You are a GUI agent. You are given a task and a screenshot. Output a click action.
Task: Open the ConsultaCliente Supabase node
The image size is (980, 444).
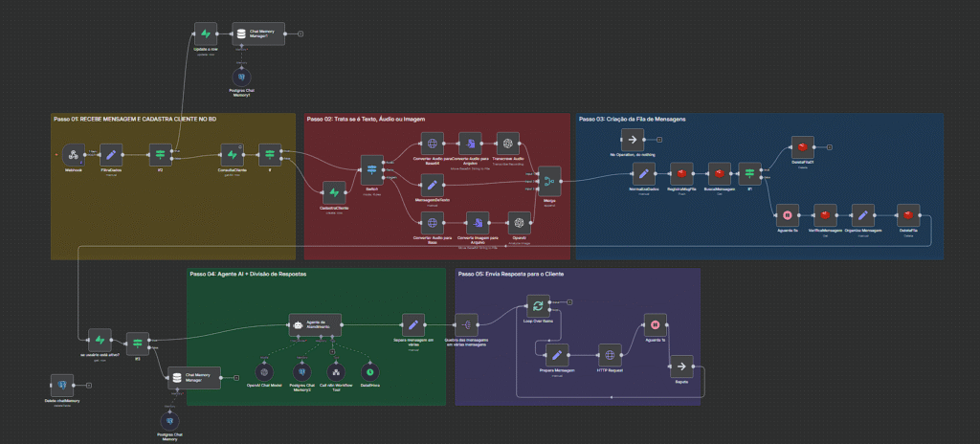232,154
